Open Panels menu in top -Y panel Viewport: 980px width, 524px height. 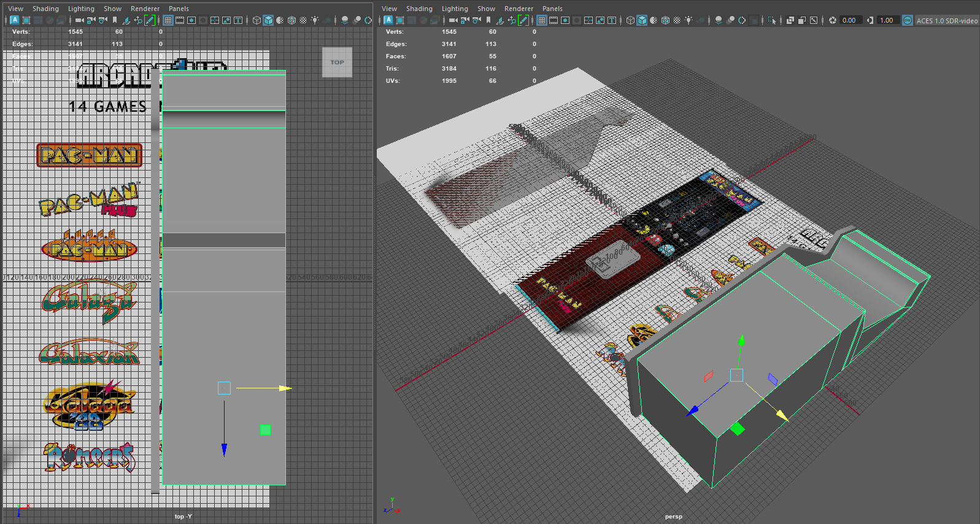[x=179, y=9]
